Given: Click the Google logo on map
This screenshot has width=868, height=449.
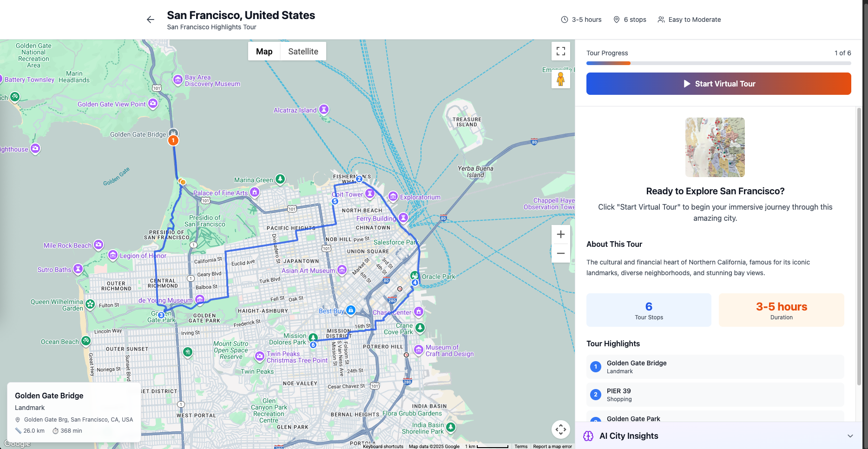Looking at the screenshot, I should click(x=17, y=443).
